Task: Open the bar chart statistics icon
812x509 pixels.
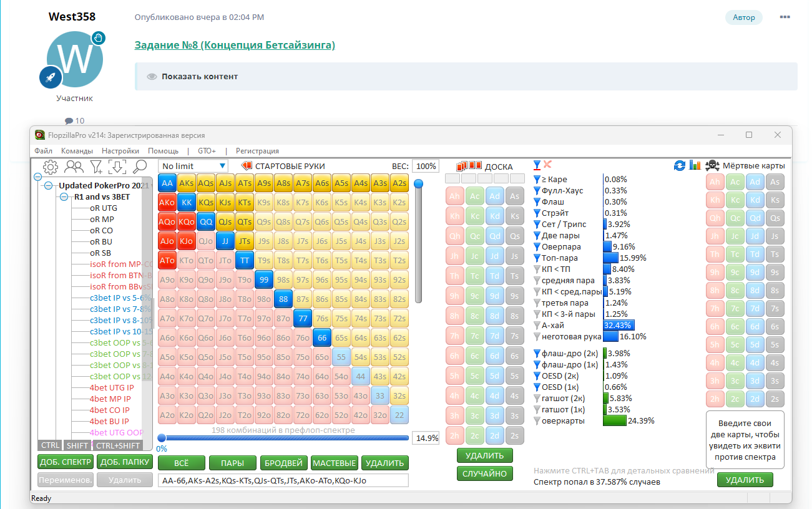Action: pyautogui.click(x=696, y=165)
